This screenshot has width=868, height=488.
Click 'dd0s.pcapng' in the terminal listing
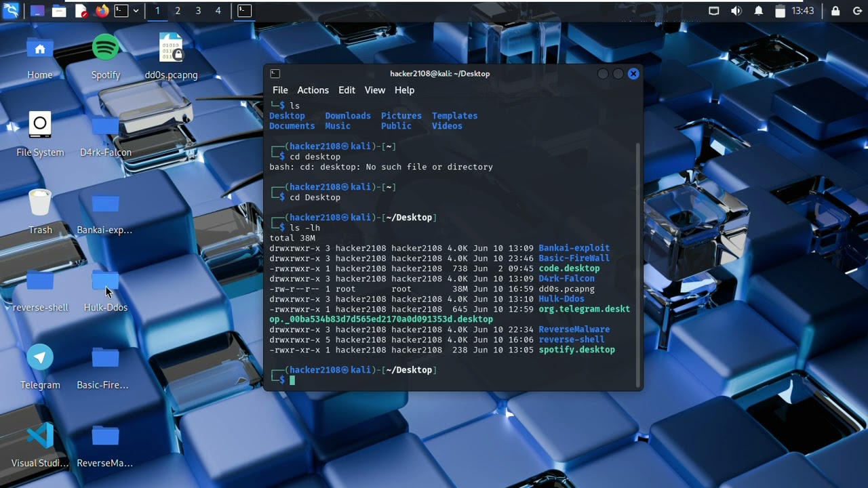coord(566,289)
